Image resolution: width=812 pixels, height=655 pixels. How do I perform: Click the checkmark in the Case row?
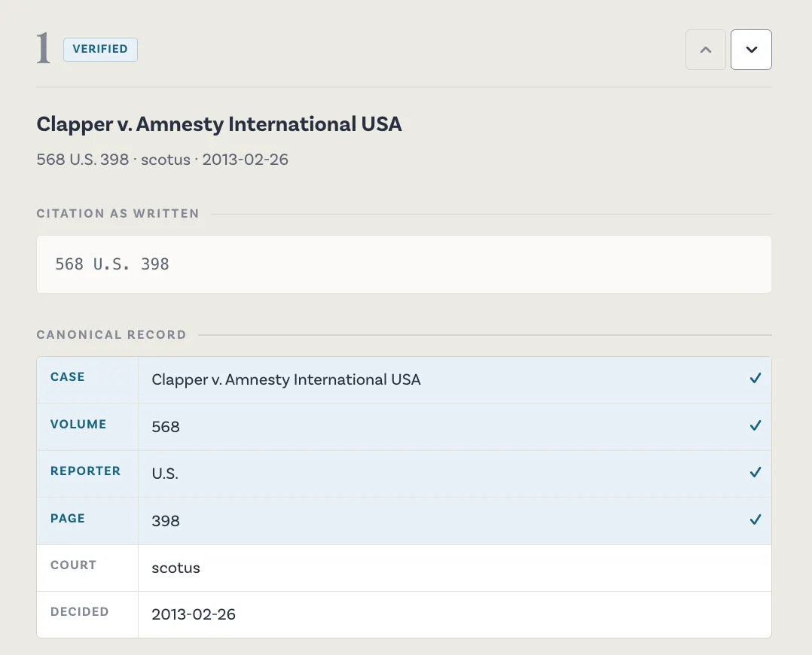(756, 379)
